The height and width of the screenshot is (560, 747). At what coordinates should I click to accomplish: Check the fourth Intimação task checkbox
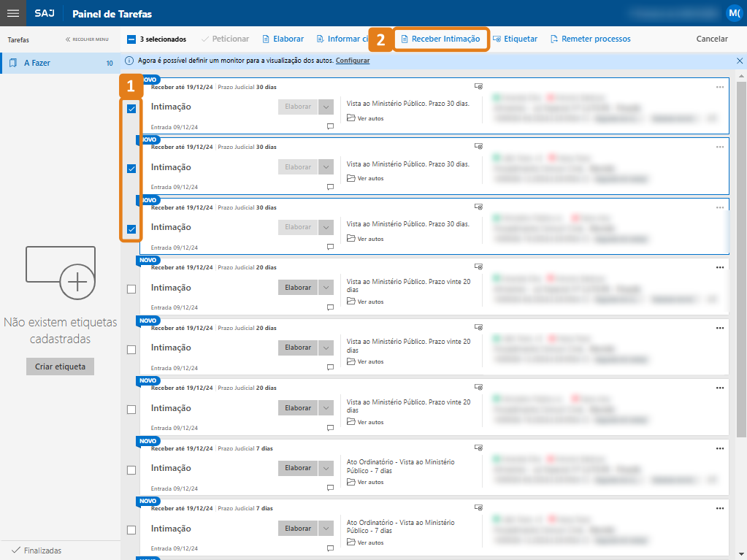[131, 289]
